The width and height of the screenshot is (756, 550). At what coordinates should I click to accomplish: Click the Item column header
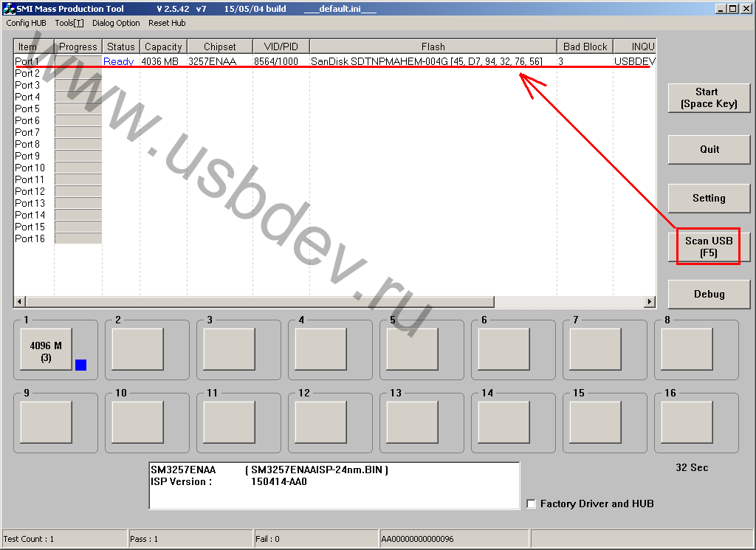pyautogui.click(x=33, y=47)
